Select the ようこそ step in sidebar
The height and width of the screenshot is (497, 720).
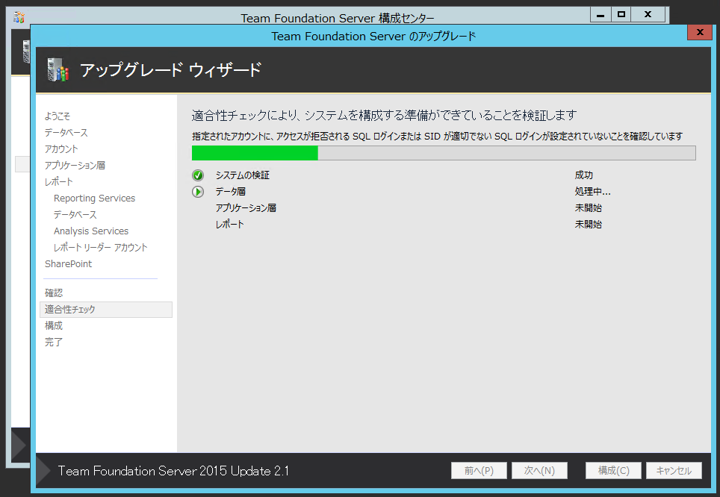pyautogui.click(x=57, y=116)
